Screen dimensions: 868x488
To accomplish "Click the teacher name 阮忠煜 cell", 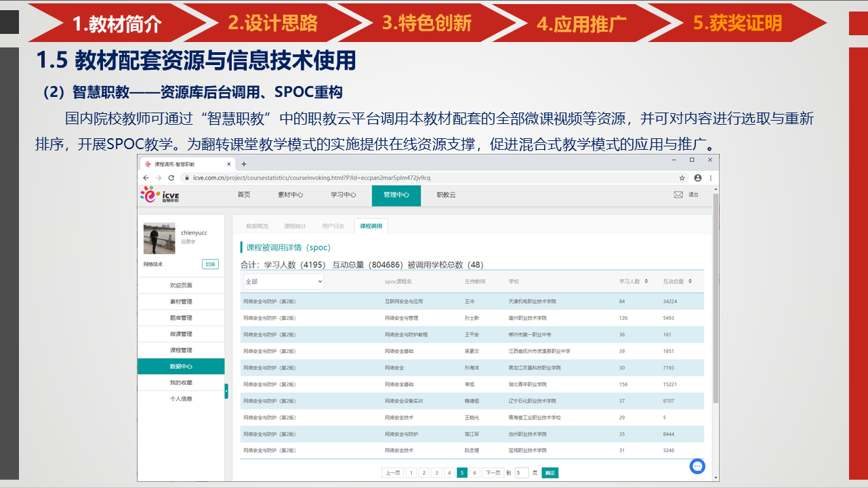I will pos(472,450).
